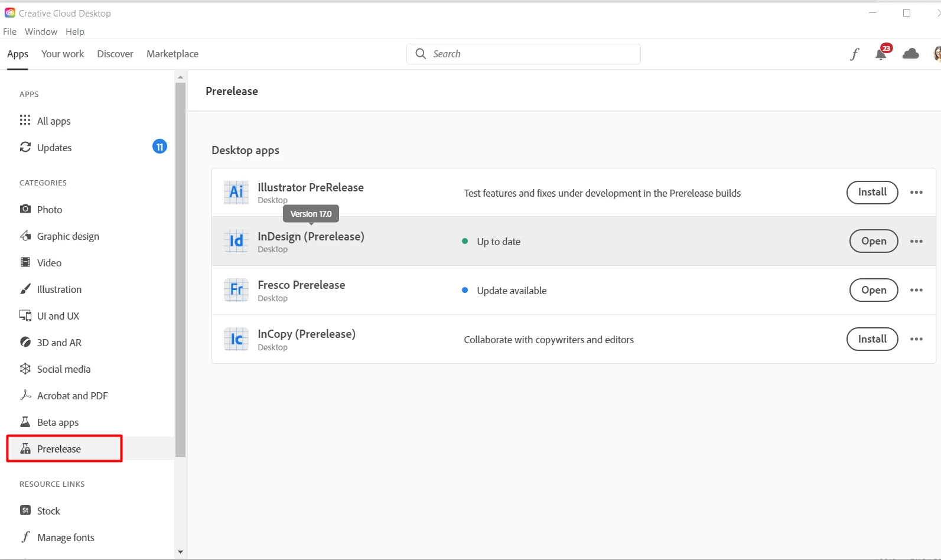Select the UI and UX devices icon

(25, 315)
